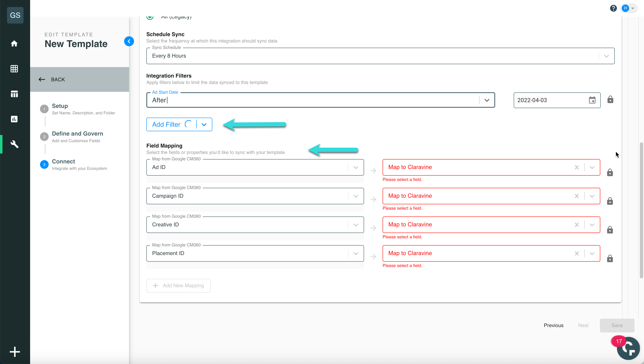The height and width of the screenshot is (364, 644).
Task: Clear the Ad ID Claravine mapping with the X
Action: tap(577, 167)
